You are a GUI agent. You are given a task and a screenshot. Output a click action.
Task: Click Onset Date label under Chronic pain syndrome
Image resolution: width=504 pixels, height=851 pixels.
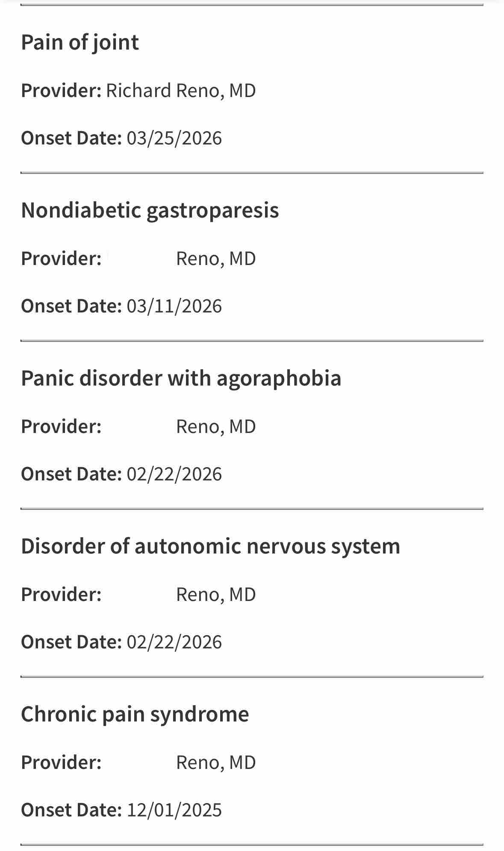click(71, 810)
